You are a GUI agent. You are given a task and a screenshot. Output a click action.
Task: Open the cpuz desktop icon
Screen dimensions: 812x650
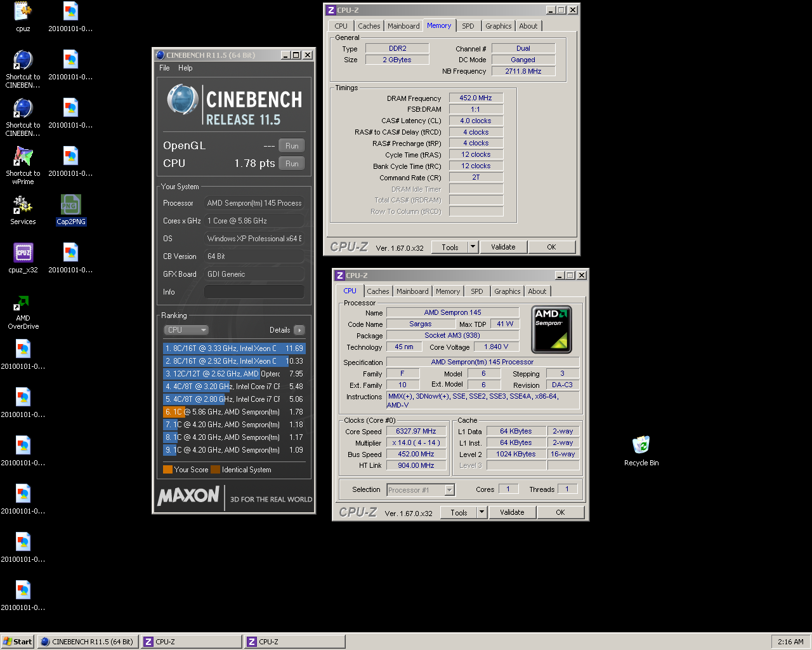(23, 17)
